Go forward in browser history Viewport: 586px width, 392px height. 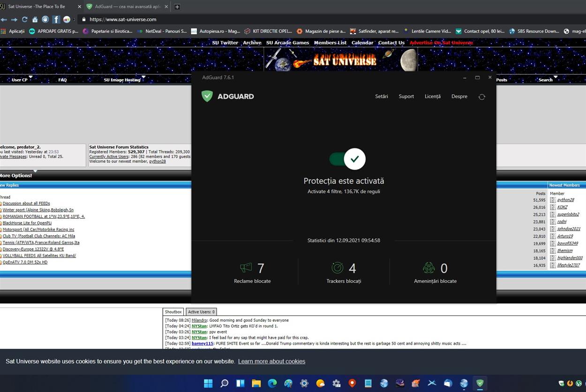pyautogui.click(x=14, y=20)
